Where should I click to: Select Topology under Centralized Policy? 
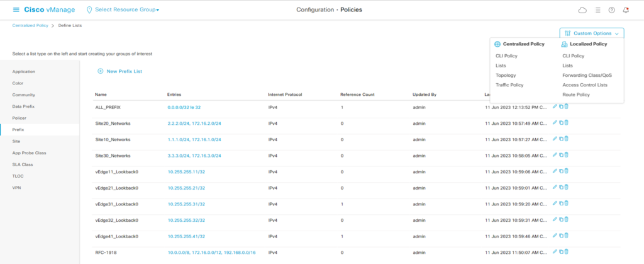click(506, 75)
